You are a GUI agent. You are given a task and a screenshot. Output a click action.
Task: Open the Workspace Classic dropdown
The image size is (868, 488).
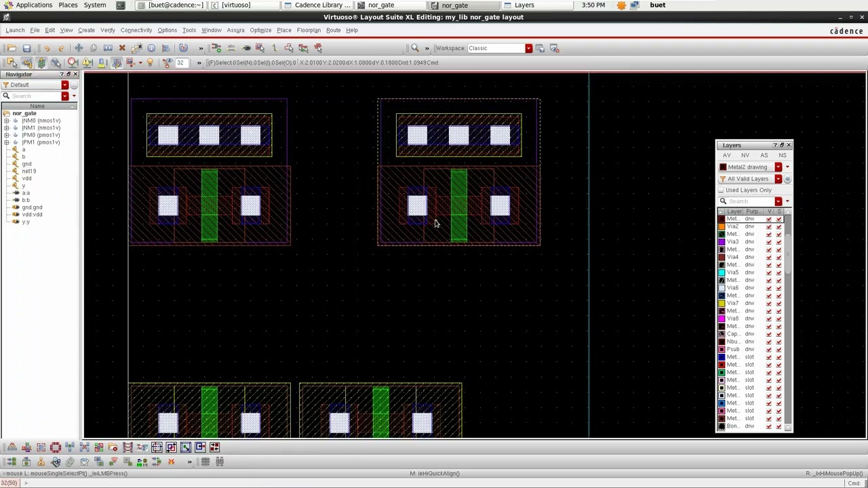pyautogui.click(x=528, y=48)
